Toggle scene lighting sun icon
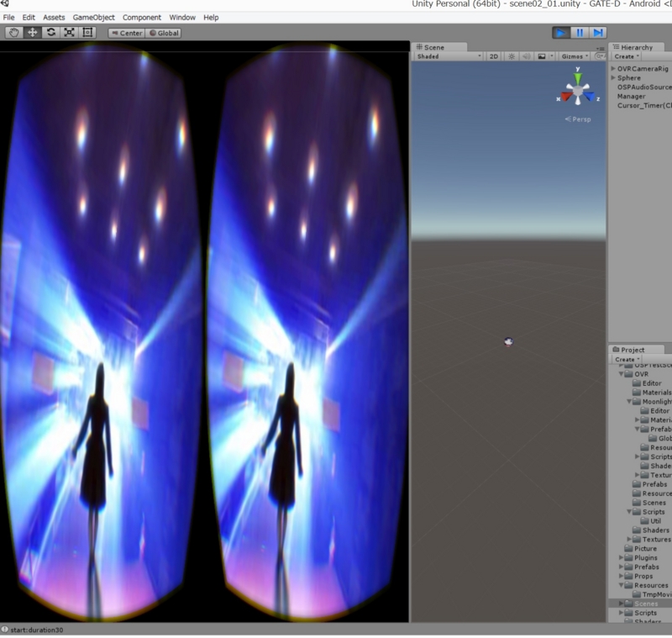 [x=512, y=56]
